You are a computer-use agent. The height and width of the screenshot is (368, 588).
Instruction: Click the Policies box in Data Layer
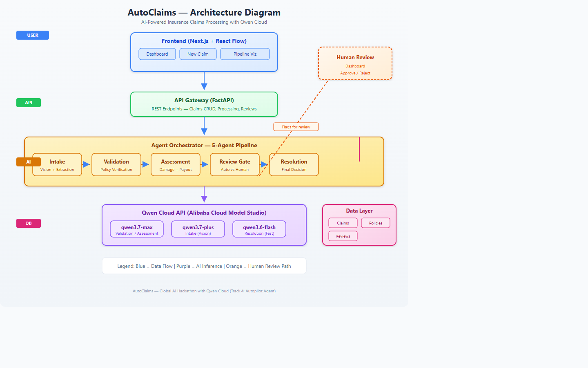pyautogui.click(x=376, y=223)
